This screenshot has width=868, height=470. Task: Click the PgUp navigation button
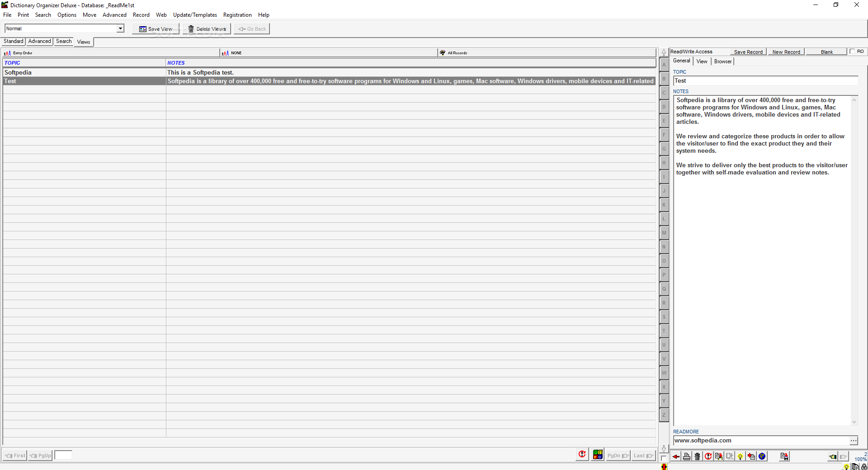[40, 456]
